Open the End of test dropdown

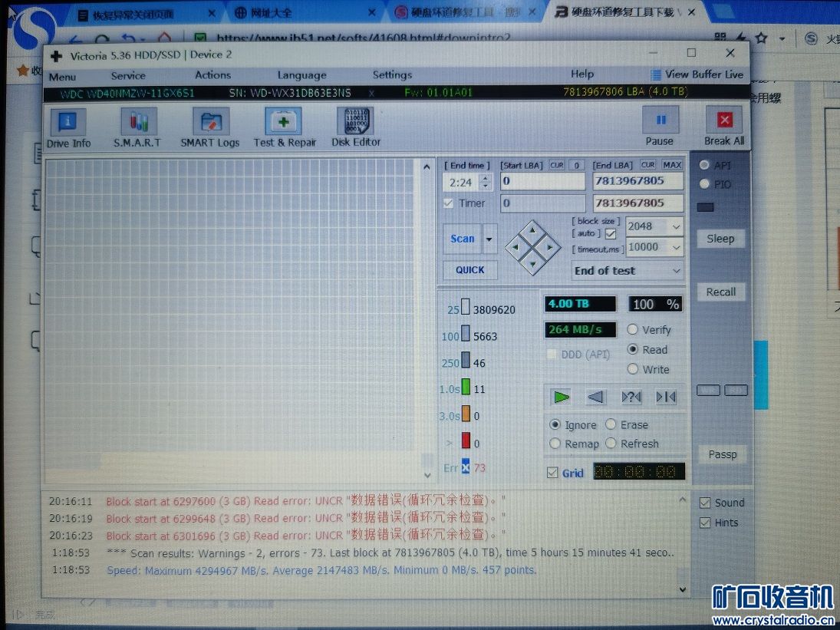(x=628, y=271)
